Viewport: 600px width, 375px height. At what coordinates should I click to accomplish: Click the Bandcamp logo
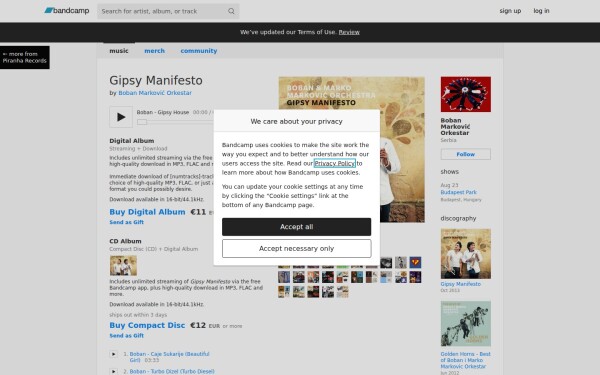[x=67, y=11]
